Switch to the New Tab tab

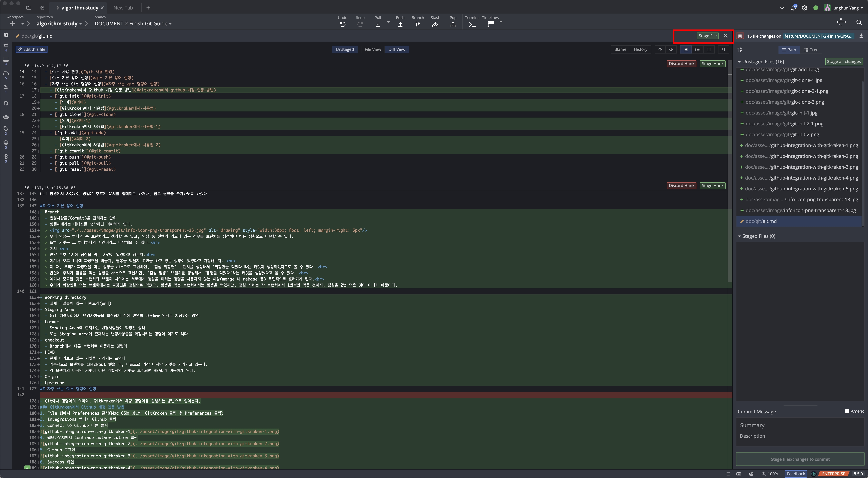(x=123, y=8)
